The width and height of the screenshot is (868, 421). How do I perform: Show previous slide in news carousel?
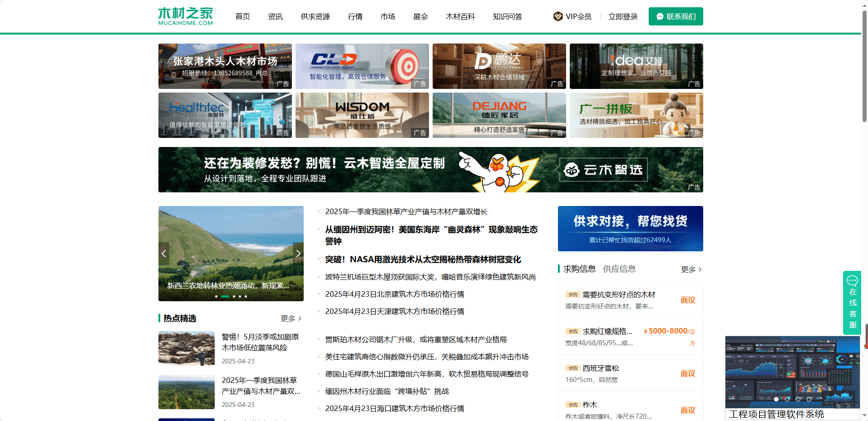(x=164, y=254)
